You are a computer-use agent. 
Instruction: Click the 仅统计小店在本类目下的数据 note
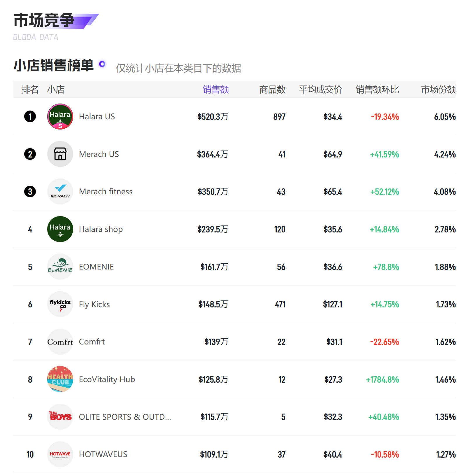pos(178,68)
